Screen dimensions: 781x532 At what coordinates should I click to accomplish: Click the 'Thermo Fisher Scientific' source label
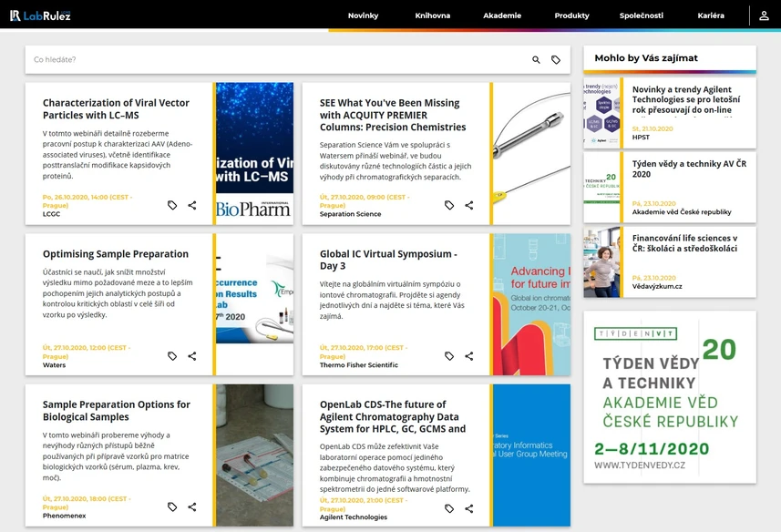[359, 364]
